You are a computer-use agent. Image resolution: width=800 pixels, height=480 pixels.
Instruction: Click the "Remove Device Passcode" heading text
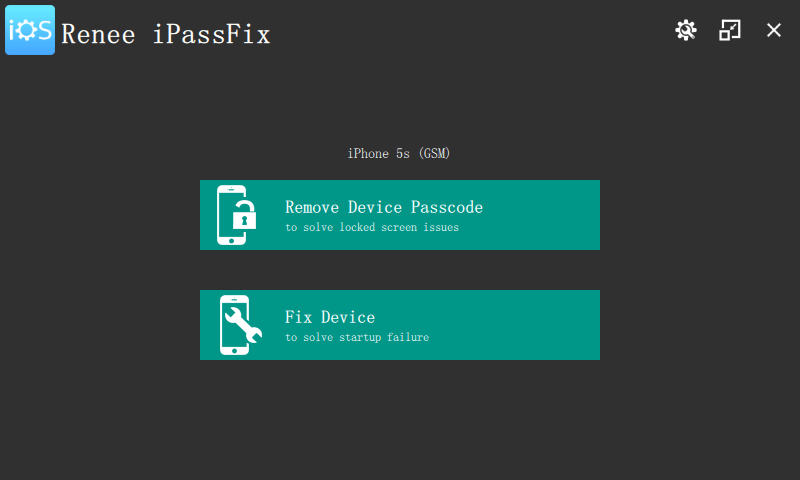pyautogui.click(x=384, y=208)
